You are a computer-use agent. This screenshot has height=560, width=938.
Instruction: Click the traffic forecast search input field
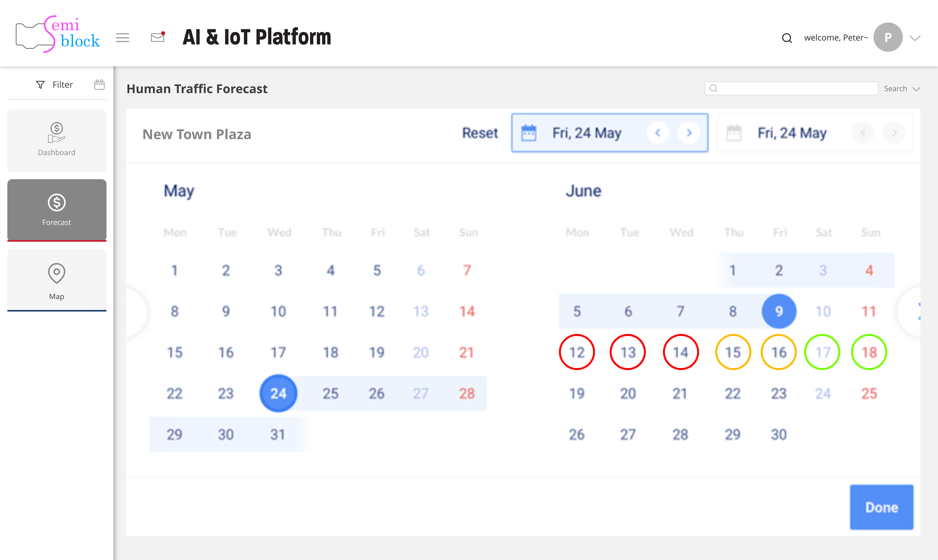(x=791, y=88)
